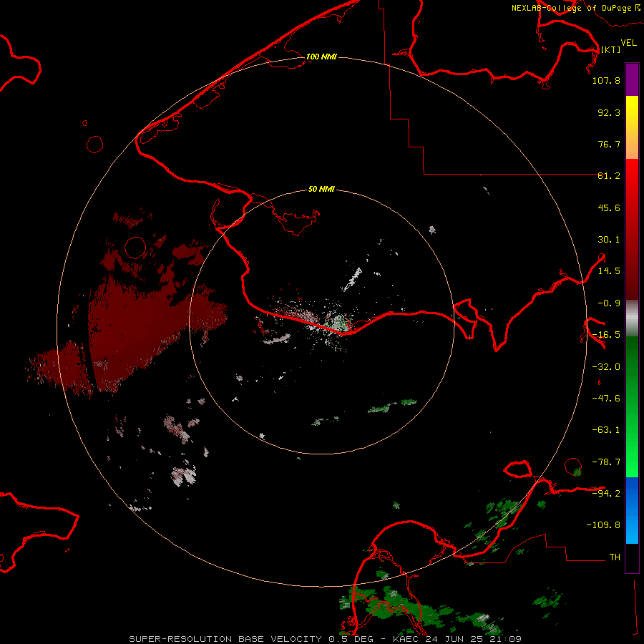This screenshot has height=644, width=644.
Task: Pick the blue segment of the color bar
Action: pos(632,510)
